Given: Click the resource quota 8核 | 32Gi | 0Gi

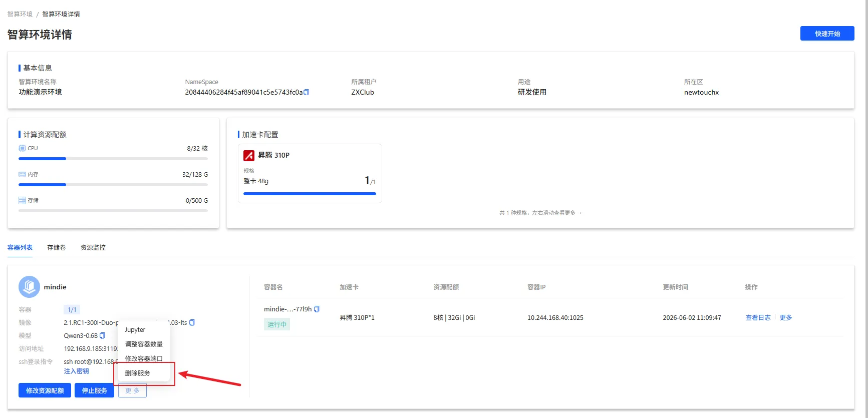Looking at the screenshot, I should pyautogui.click(x=454, y=317).
